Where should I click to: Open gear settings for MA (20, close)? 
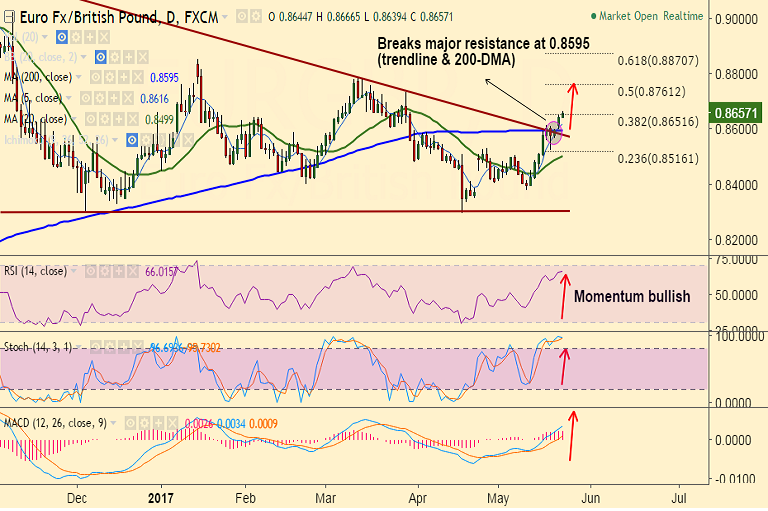(x=105, y=119)
